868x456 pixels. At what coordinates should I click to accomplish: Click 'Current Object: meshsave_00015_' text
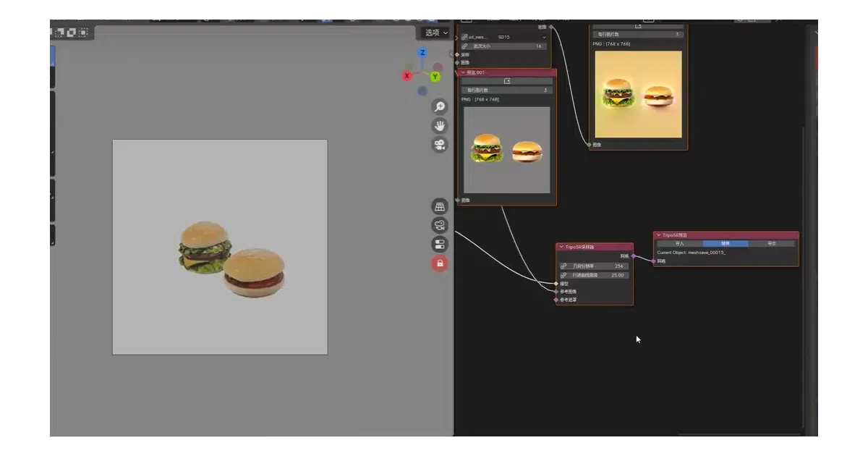coord(691,253)
